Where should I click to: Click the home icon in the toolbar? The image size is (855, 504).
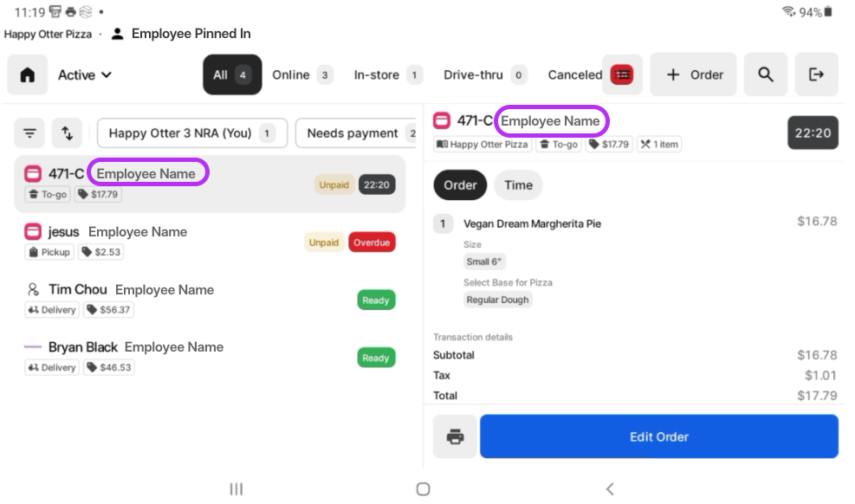[x=27, y=74]
